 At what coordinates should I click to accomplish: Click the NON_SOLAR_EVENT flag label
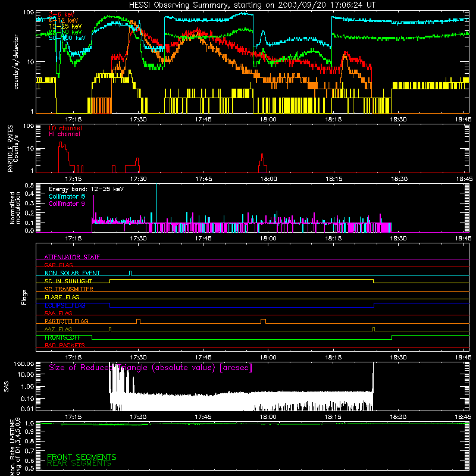pyautogui.click(x=72, y=273)
